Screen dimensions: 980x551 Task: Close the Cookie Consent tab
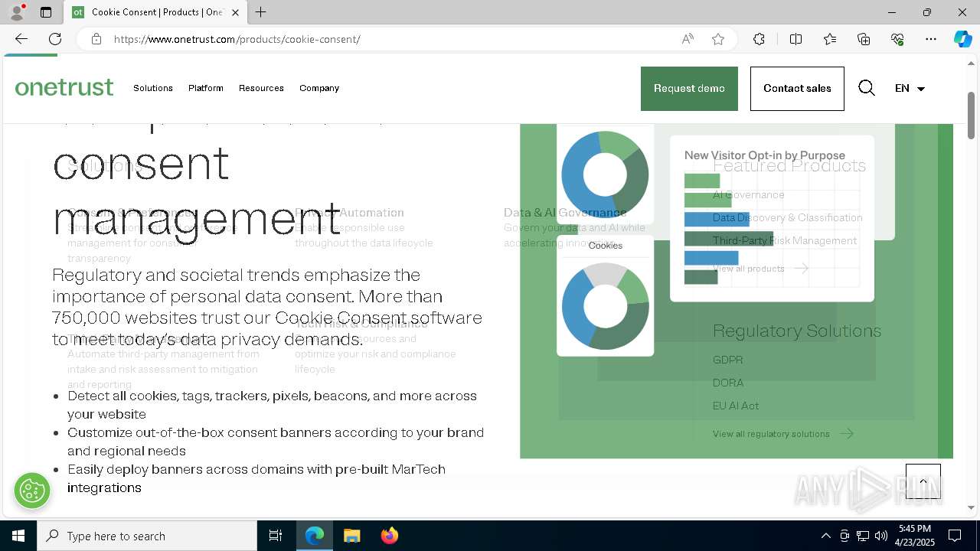click(235, 12)
